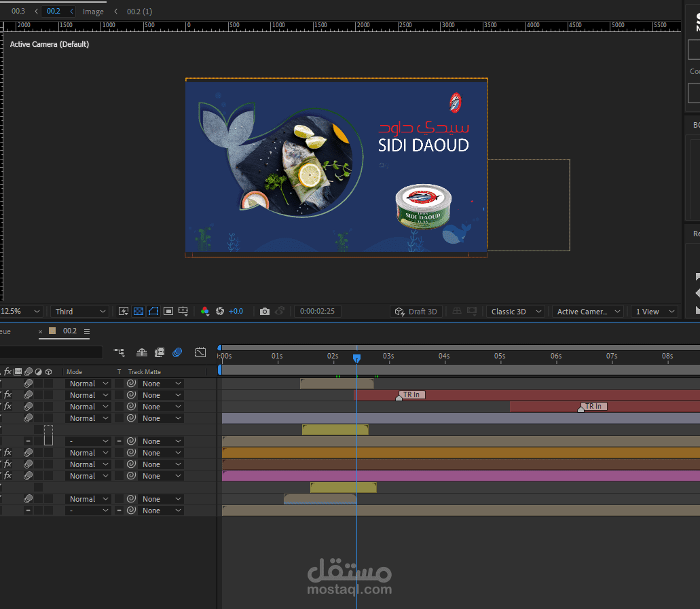
Task: Open the extended viewer options icon
Action: click(472, 311)
